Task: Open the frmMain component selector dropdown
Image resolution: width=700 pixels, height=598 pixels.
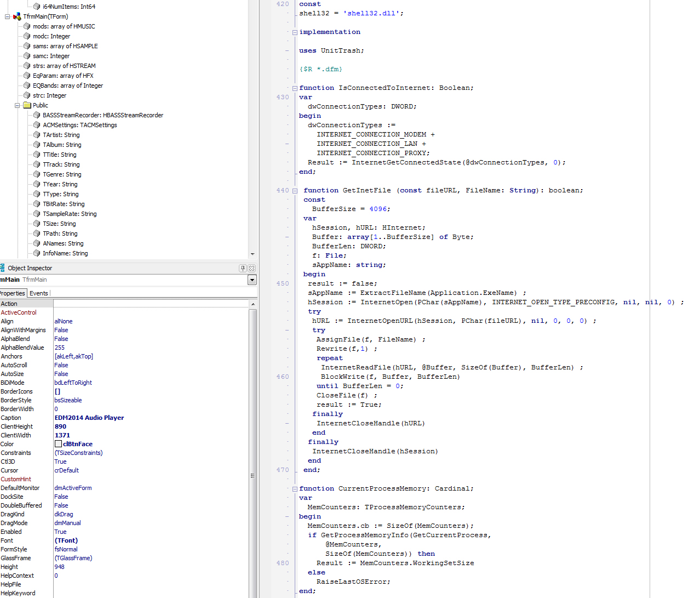Action: click(252, 280)
